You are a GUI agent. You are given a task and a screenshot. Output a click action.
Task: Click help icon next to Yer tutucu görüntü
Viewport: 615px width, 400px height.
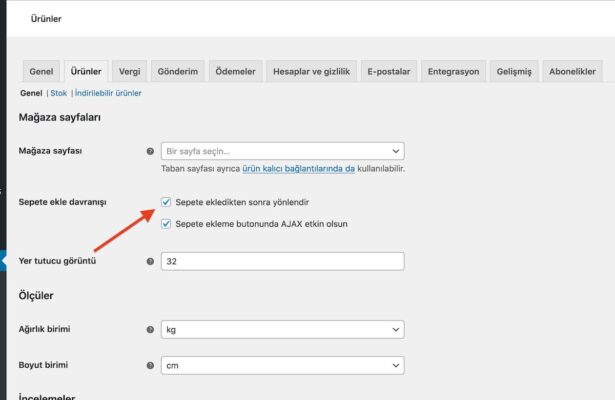[x=150, y=261]
